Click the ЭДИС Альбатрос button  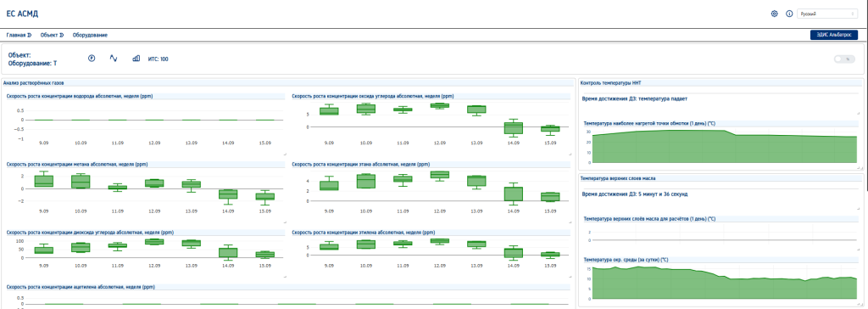pyautogui.click(x=834, y=35)
